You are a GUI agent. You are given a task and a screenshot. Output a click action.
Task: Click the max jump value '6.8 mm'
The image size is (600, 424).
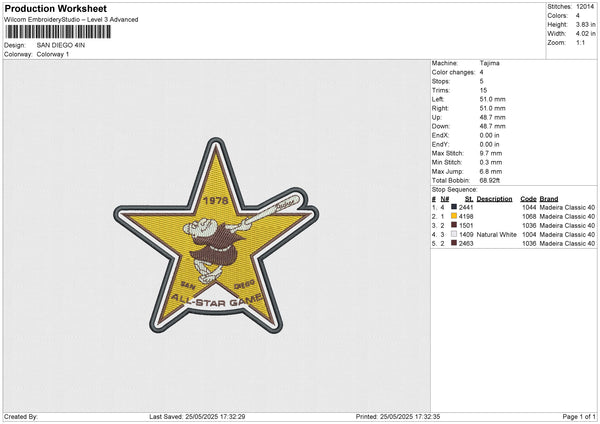pos(491,171)
